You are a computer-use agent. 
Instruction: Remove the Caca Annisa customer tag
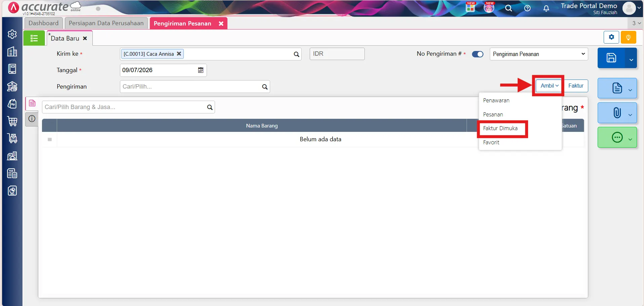(x=179, y=54)
